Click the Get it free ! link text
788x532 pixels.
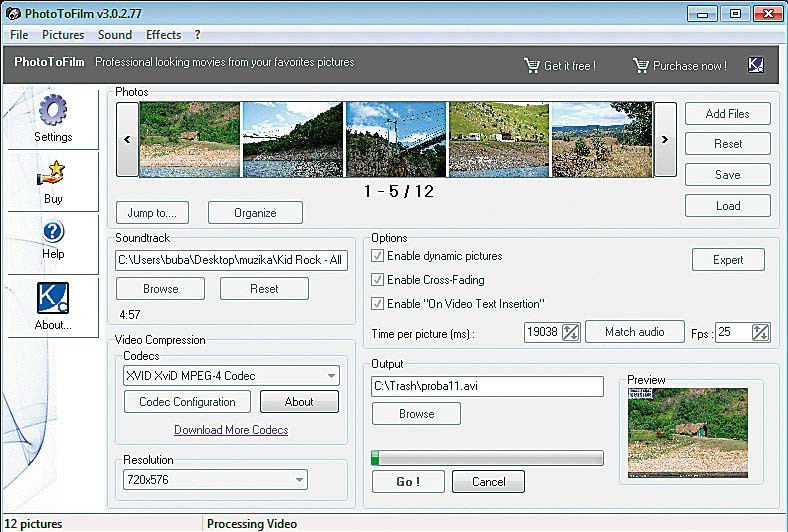pos(570,66)
